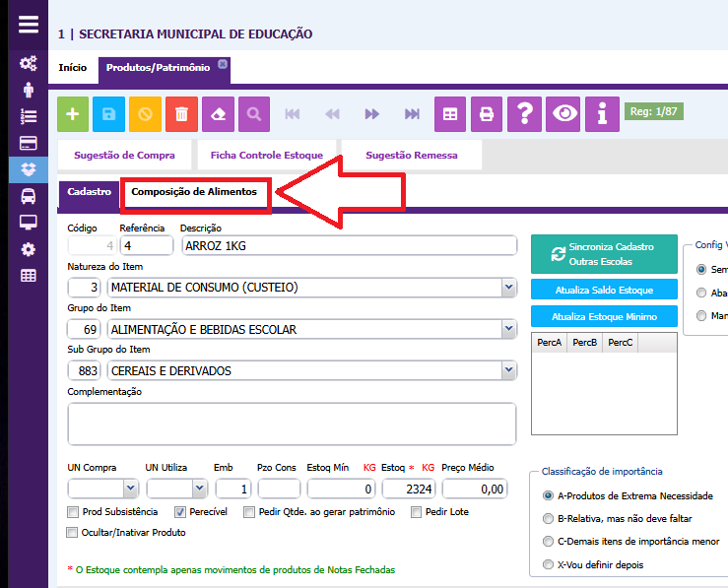Image resolution: width=728 pixels, height=588 pixels.
Task: Open the Grupo do Item dropdown
Action: (x=508, y=329)
